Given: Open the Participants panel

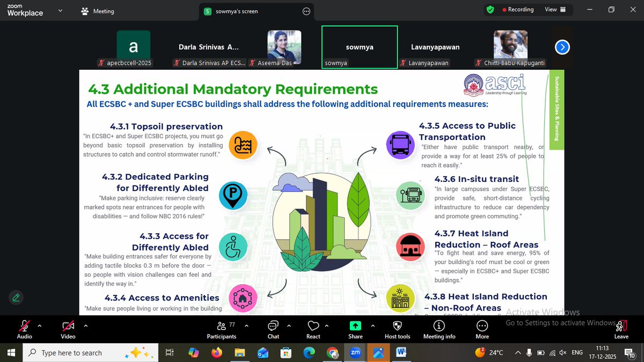Looking at the screenshot, I should 222,329.
